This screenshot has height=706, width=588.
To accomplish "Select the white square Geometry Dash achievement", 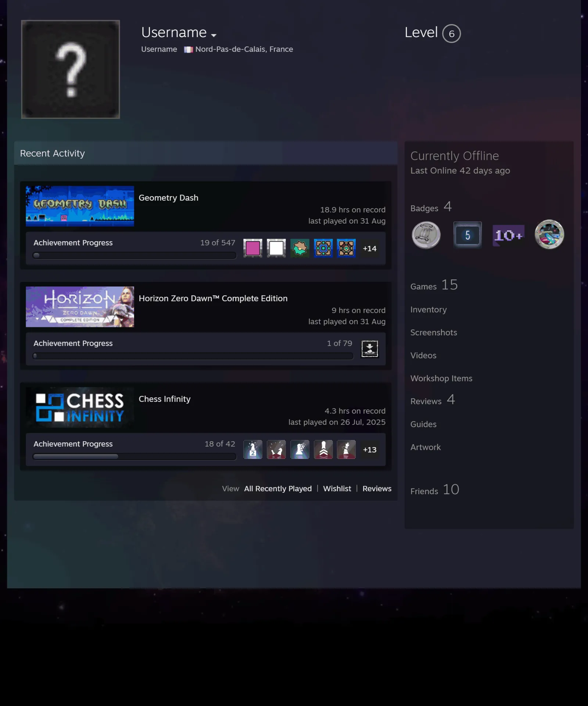I will [x=276, y=248].
